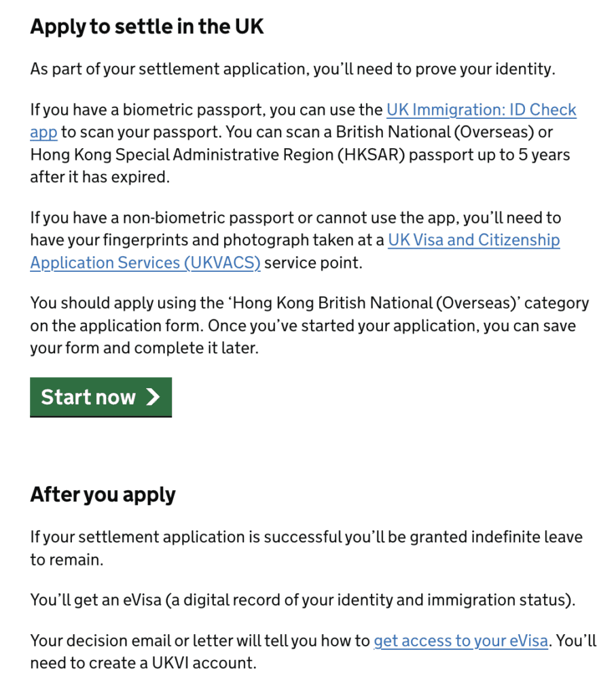Click the sentence about proving your identity

(293, 69)
